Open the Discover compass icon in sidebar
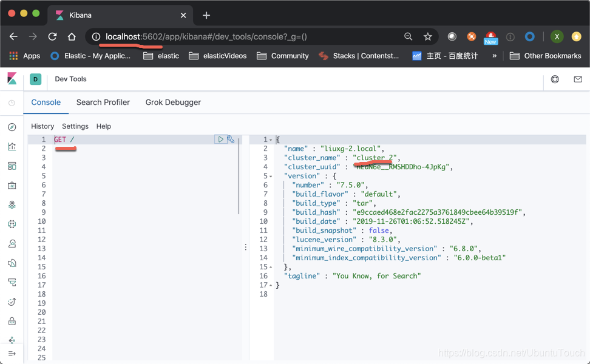The width and height of the screenshot is (590, 364). [12, 127]
